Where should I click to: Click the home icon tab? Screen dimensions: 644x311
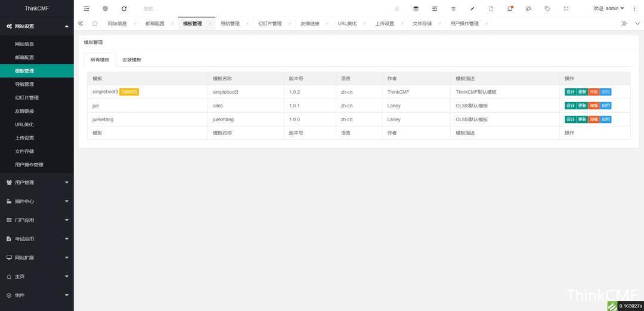pyautogui.click(x=95, y=23)
